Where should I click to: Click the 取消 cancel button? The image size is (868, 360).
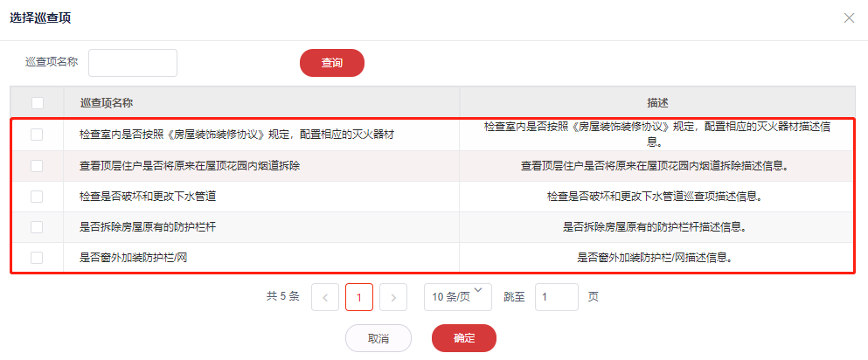pyautogui.click(x=378, y=338)
